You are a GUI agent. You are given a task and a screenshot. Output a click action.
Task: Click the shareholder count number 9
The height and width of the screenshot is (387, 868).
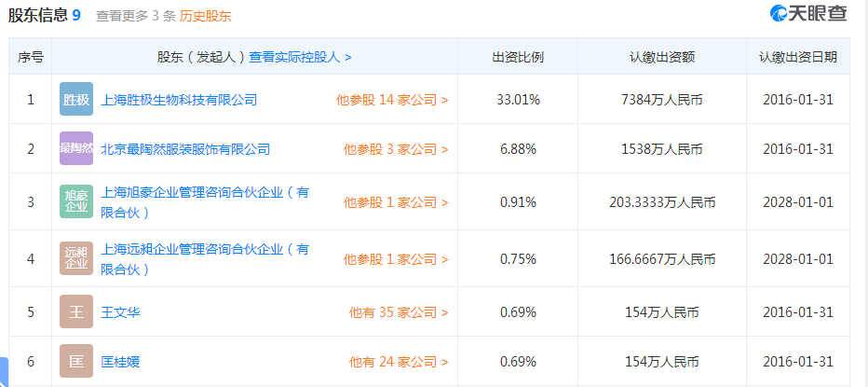(76, 16)
